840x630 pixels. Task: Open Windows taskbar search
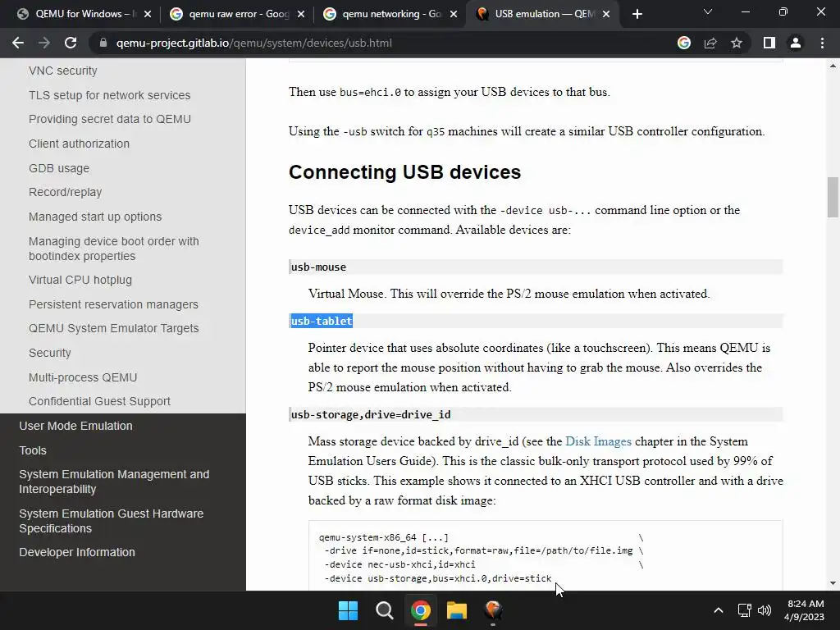click(x=384, y=610)
